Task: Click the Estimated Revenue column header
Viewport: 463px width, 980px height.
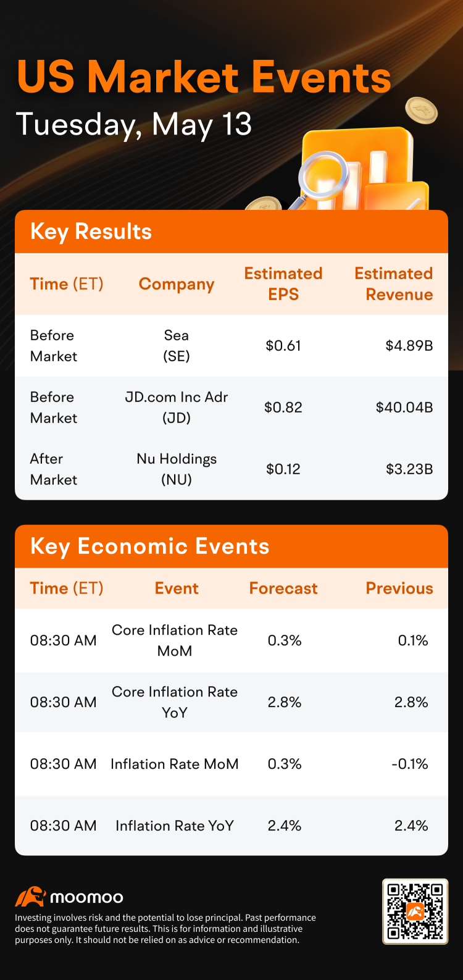Action: (394, 284)
